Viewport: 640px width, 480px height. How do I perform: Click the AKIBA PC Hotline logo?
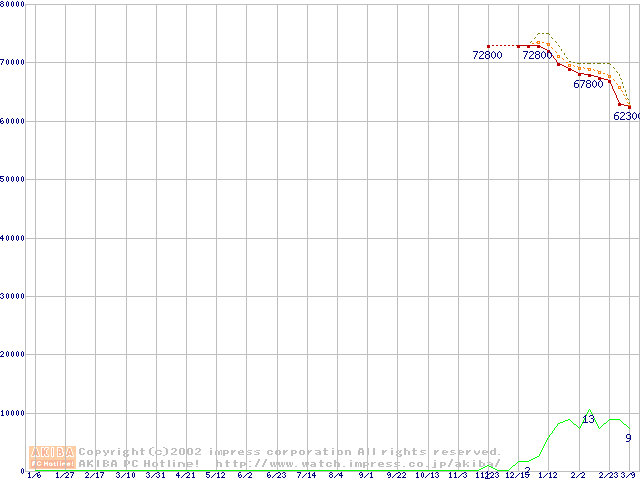(x=52, y=457)
